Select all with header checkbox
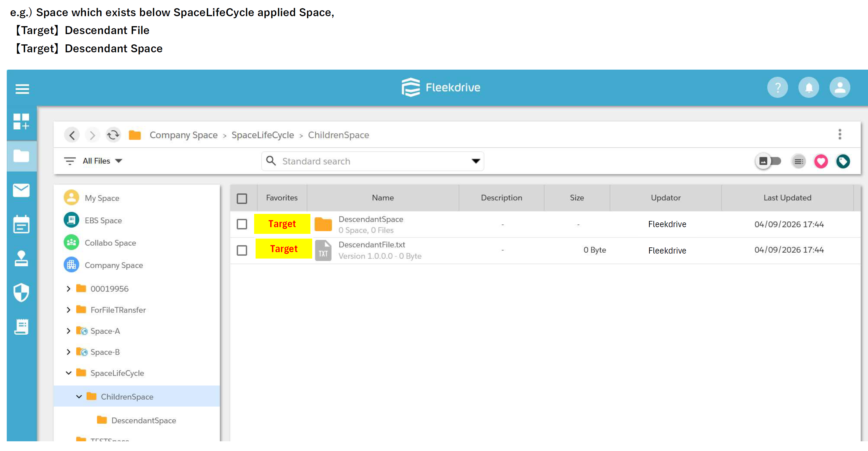 click(242, 198)
